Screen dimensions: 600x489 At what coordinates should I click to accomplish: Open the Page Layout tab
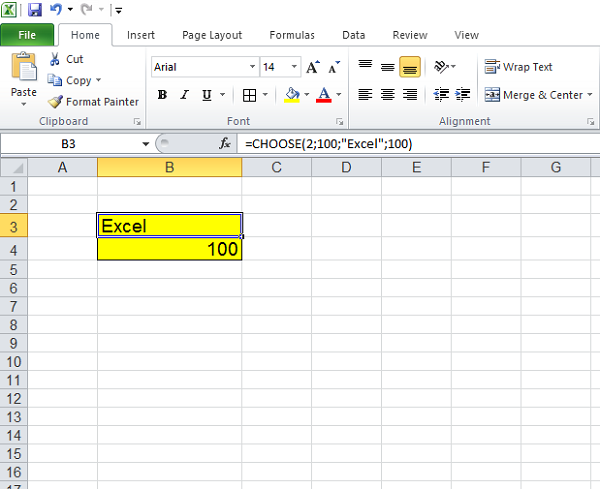(x=212, y=35)
